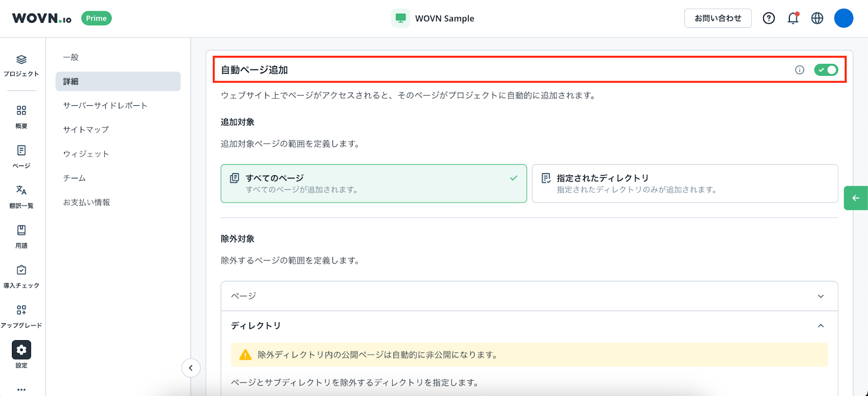Click the help question mark icon
The height and width of the screenshot is (396, 868).
pos(769,18)
